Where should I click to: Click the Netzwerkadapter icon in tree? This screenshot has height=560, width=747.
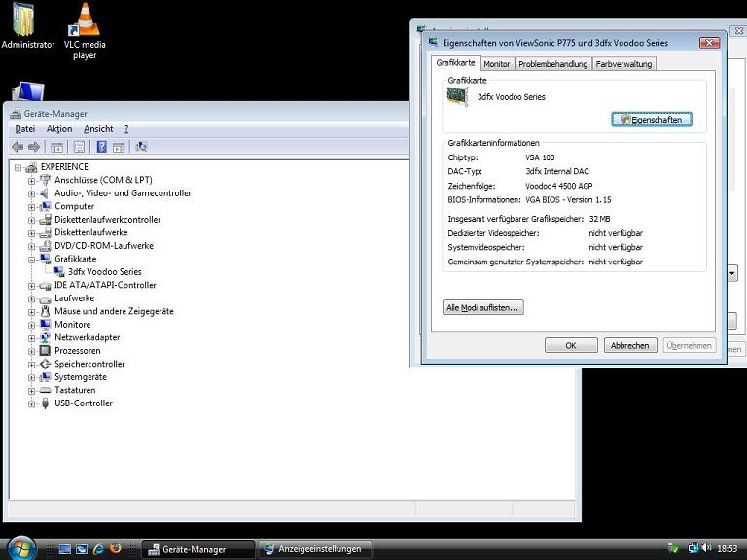[46, 337]
